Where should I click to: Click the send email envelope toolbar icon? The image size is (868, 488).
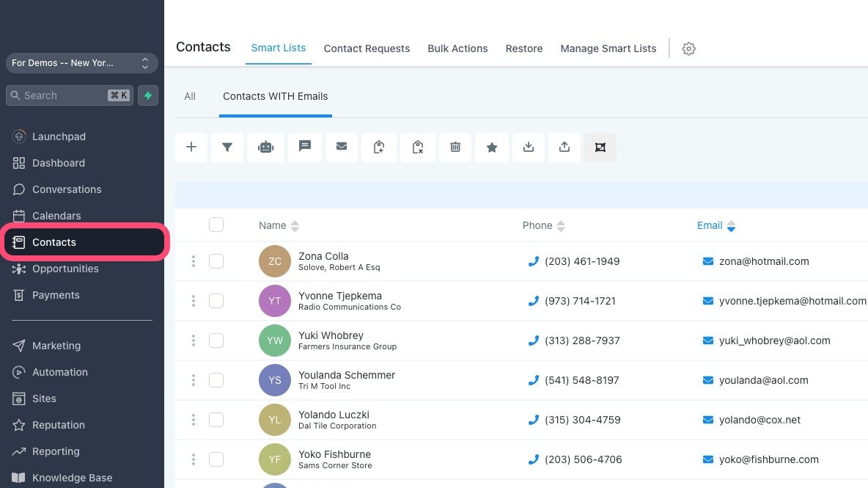click(342, 147)
